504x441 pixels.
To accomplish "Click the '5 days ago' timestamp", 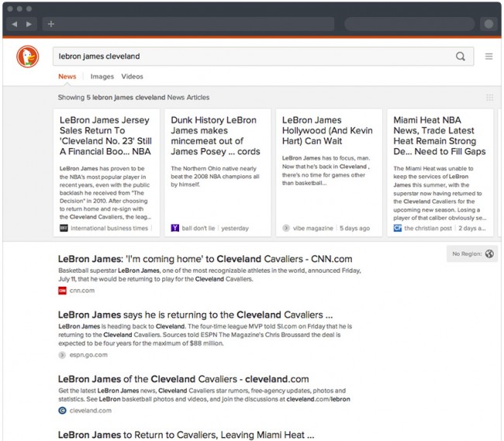I will click(x=354, y=228).
